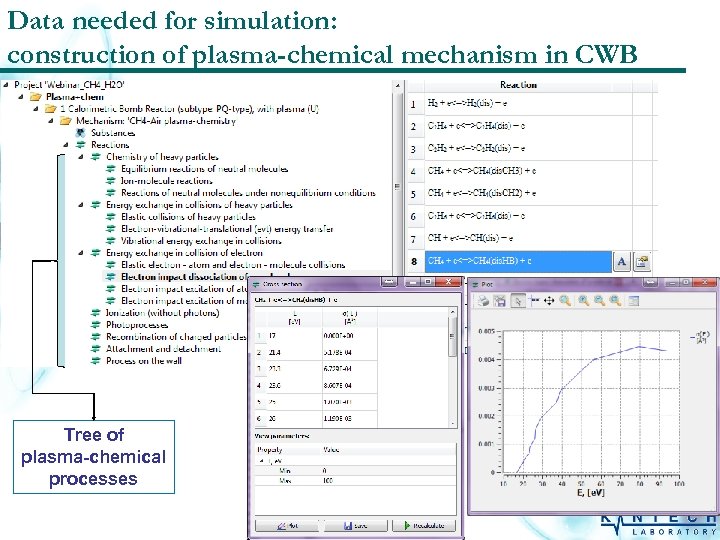Click the icon beside Process on the wall
720x540 pixels.
tap(96, 360)
